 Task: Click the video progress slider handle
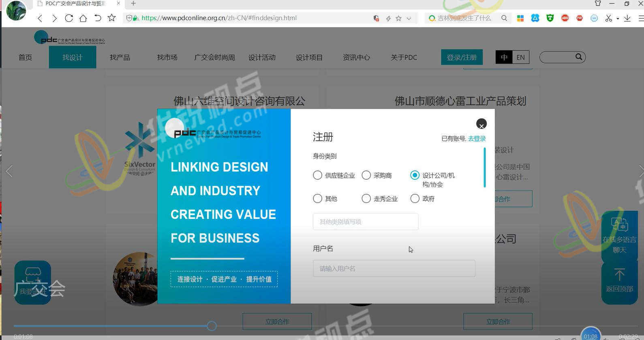tap(212, 326)
